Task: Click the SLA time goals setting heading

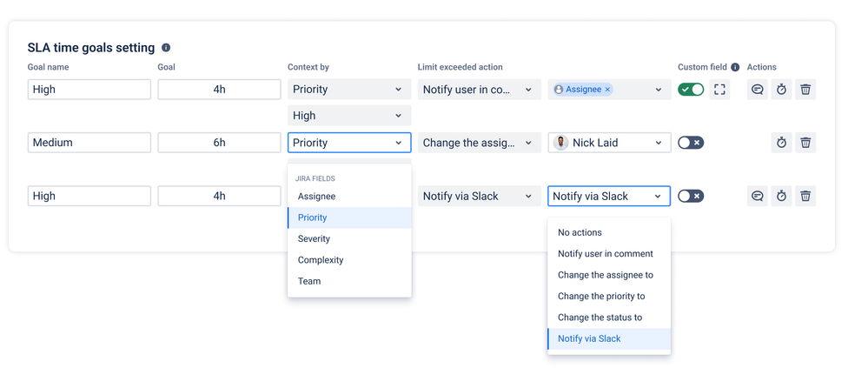Action: click(x=91, y=48)
